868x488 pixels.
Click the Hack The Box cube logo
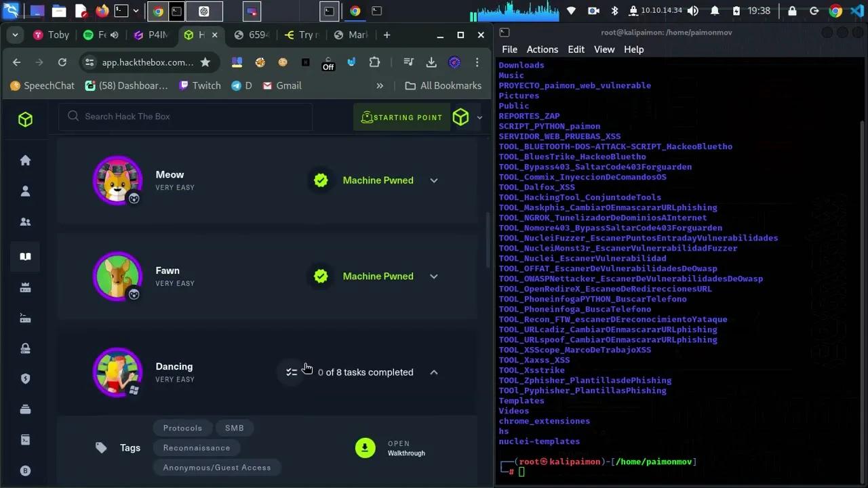click(25, 119)
